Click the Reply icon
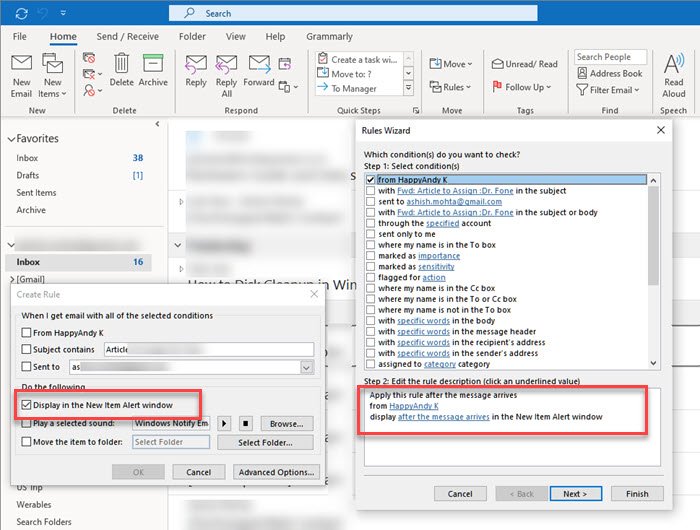 tap(196, 64)
